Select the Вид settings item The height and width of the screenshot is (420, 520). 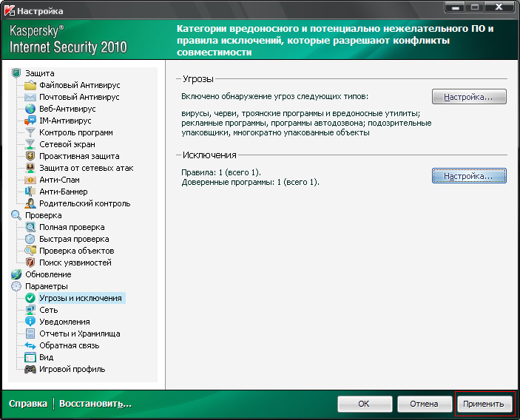(46, 357)
